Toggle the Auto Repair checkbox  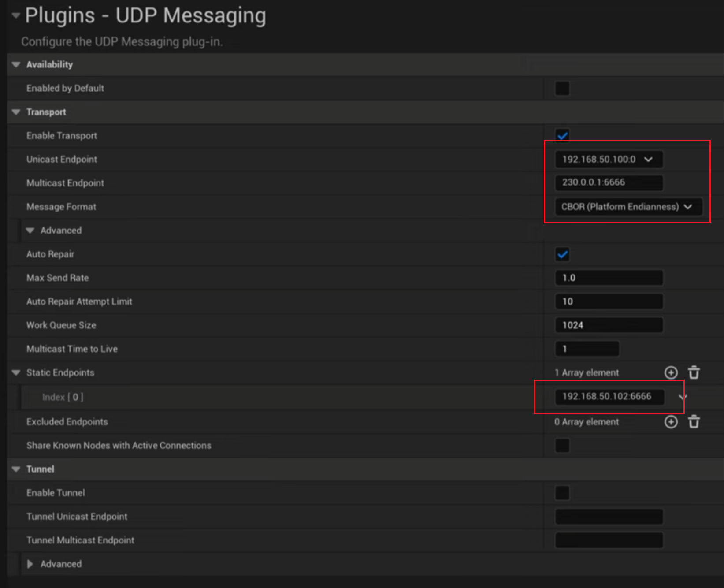[x=562, y=254]
